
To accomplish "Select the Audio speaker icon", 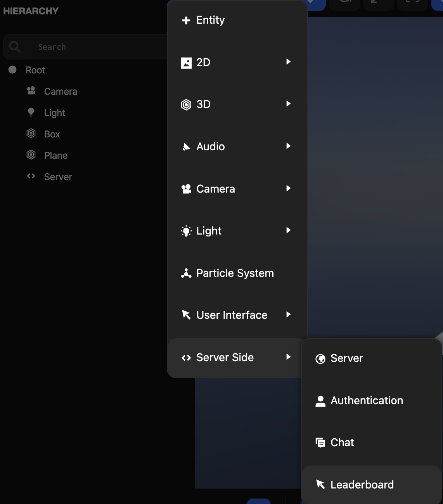I will click(x=186, y=146).
